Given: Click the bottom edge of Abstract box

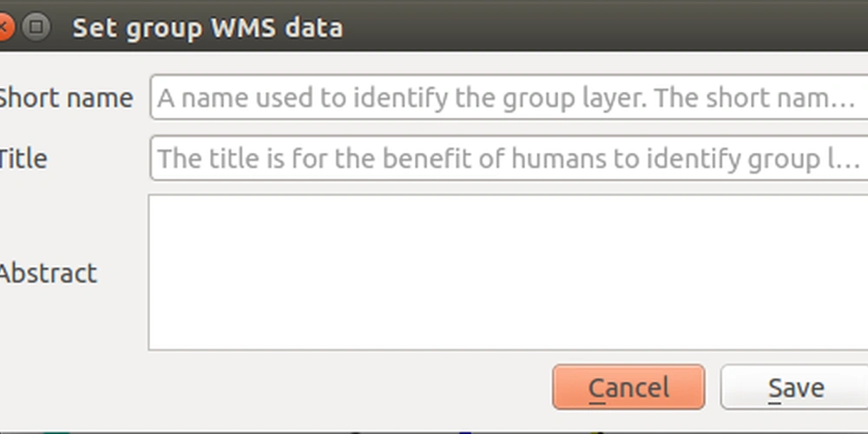Looking at the screenshot, I should click(508, 349).
